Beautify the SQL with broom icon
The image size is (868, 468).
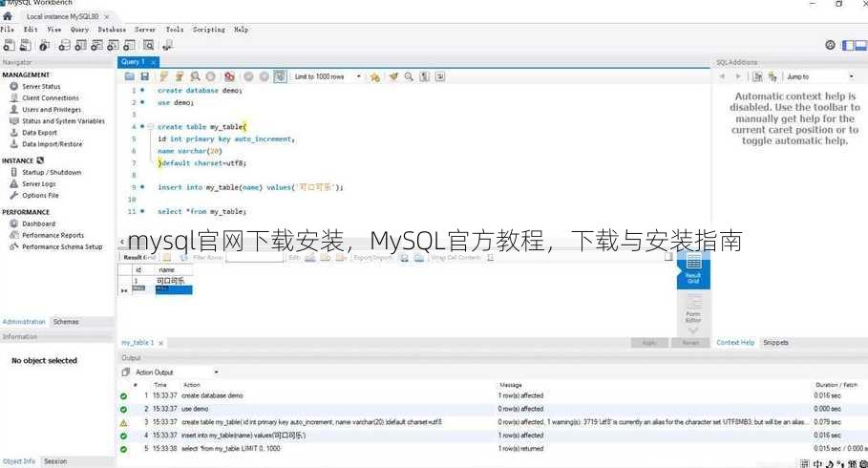click(x=393, y=76)
